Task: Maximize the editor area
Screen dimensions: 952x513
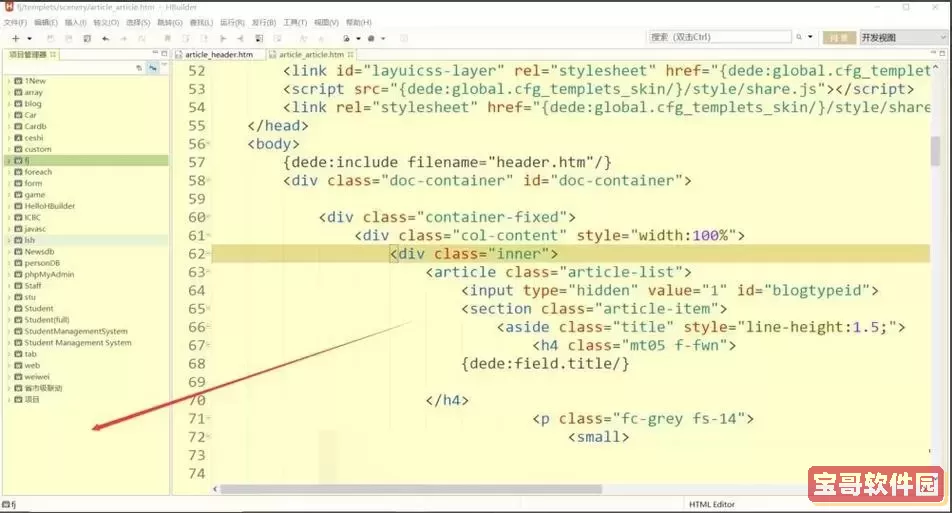Action: coord(943,53)
